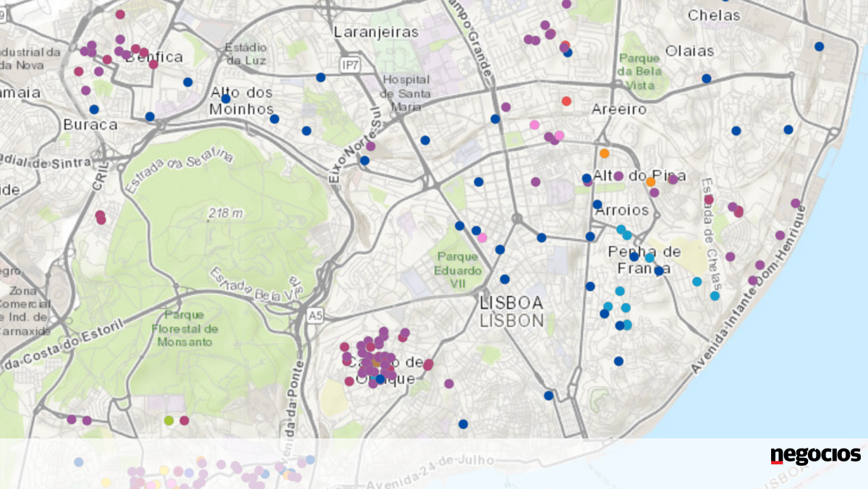The width and height of the screenshot is (868, 489).
Task: Click the blue marker below Laranjeiras label
Action: (x=320, y=77)
